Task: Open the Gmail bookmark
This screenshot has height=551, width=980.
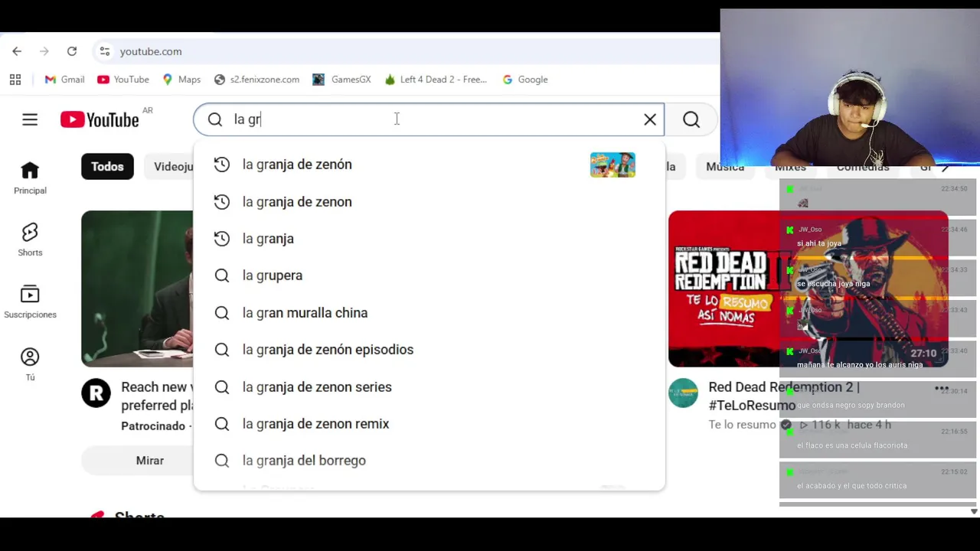Action: 65,80
